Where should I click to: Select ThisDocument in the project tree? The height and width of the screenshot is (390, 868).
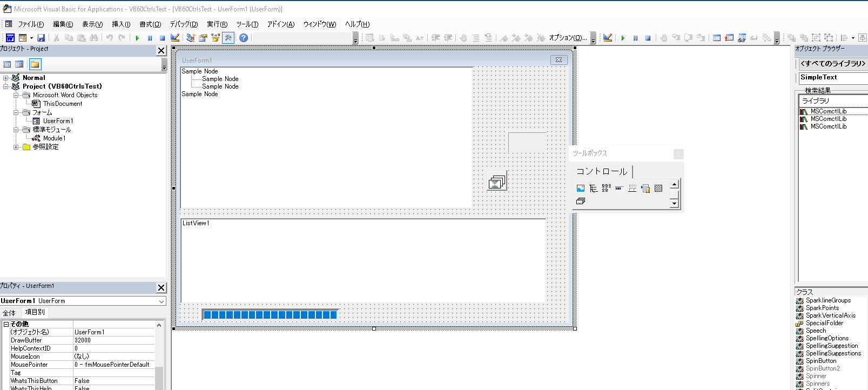(x=63, y=104)
